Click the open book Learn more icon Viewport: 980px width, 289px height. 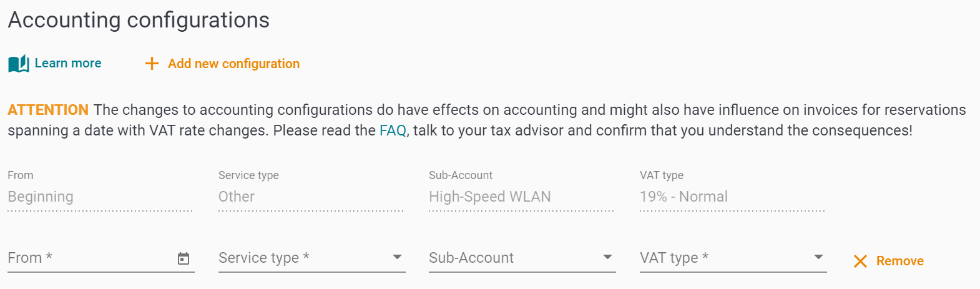[x=19, y=64]
